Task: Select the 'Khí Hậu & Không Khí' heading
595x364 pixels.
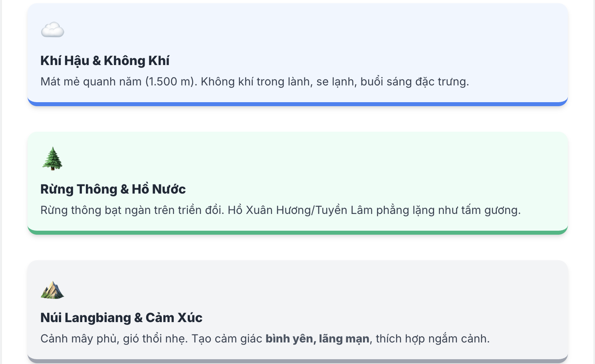Action: 105,61
